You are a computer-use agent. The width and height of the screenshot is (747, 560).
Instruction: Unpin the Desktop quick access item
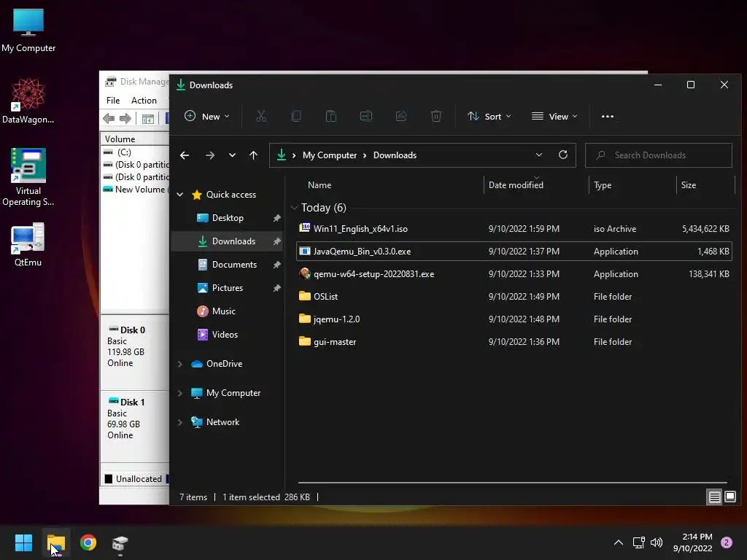(x=276, y=218)
